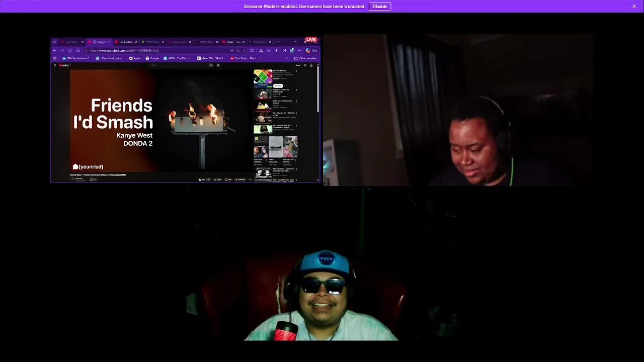644x362 pixels.
Task: Like the video with thumbs-up button
Action: pos(202,179)
